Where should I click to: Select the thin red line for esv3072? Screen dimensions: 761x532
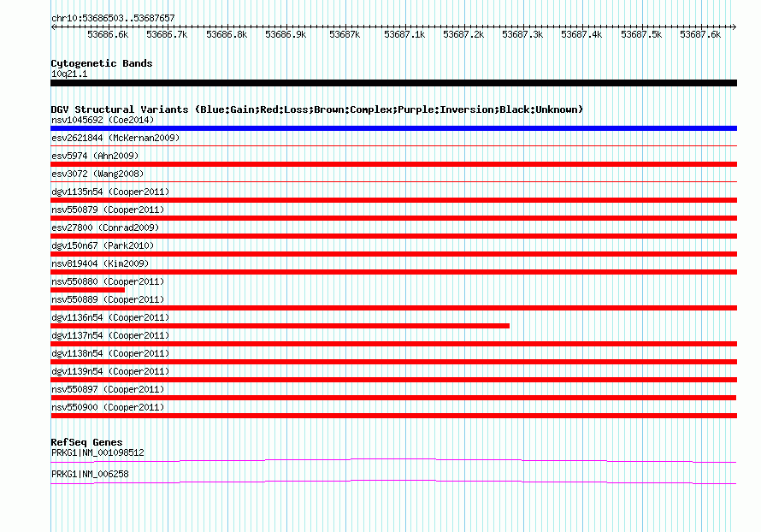point(393,181)
